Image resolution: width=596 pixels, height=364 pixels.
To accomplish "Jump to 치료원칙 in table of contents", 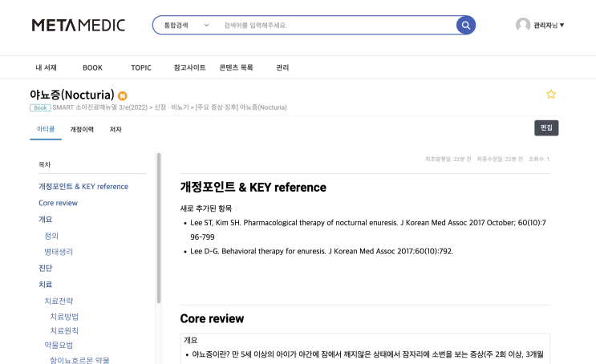I will click(64, 330).
